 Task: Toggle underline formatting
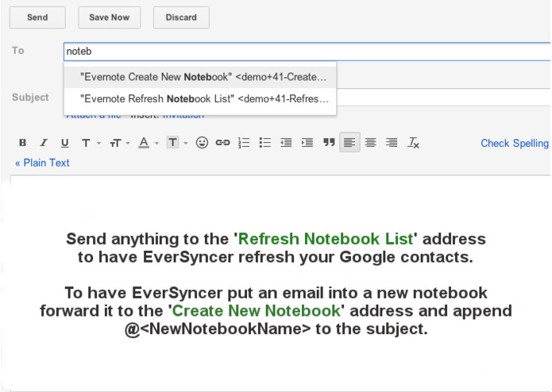coord(64,142)
